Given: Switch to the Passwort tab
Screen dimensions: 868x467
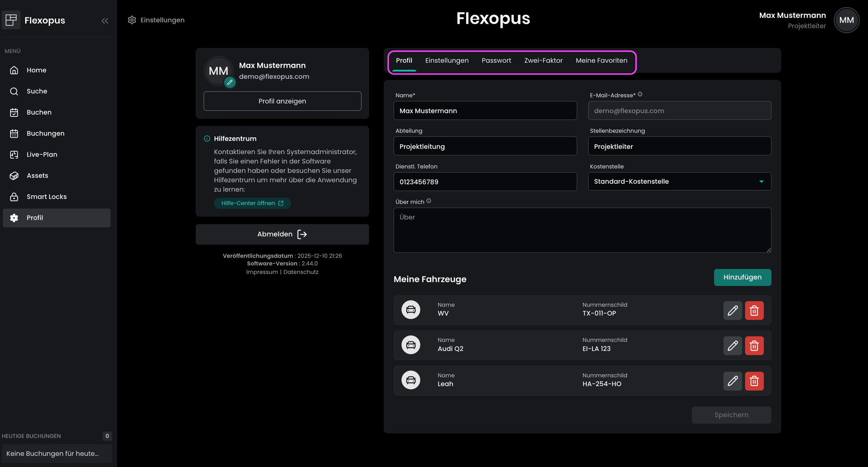Looking at the screenshot, I should pyautogui.click(x=496, y=61).
